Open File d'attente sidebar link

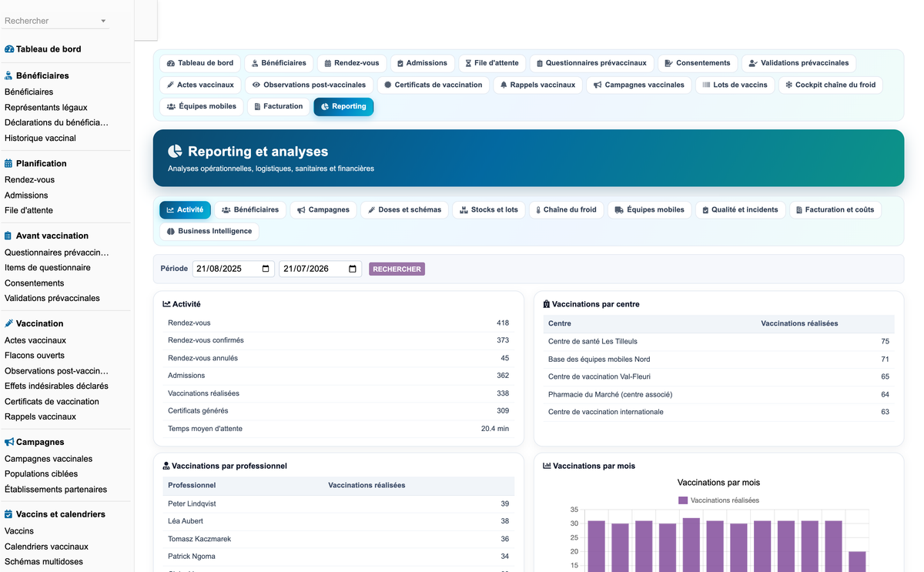click(28, 210)
